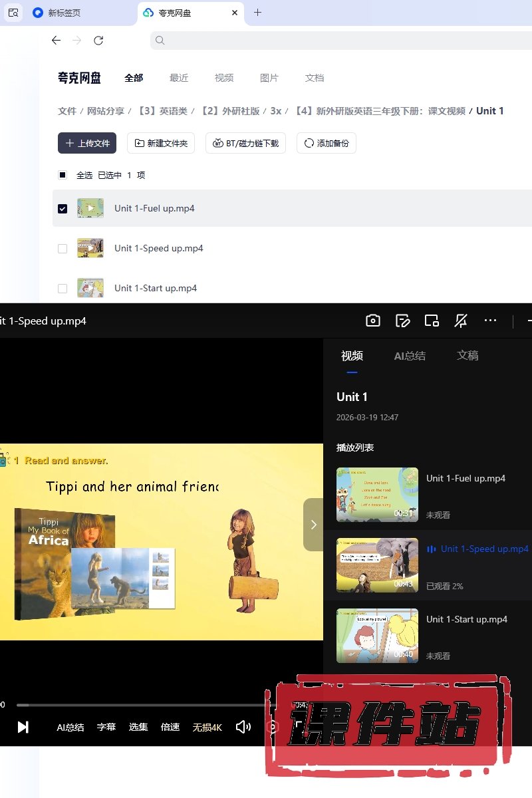532x798 pixels.
Task: Open the three-dot more options menu
Action: tap(490, 321)
